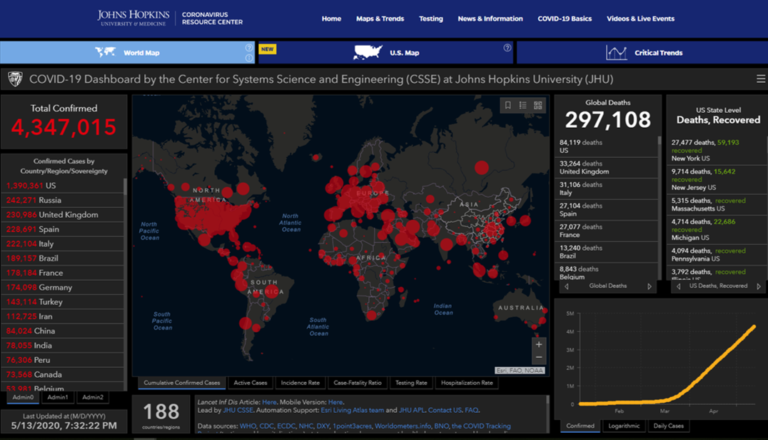Switch chart to Daily Cases tab
Image resolution: width=768 pixels, height=440 pixels.
point(669,426)
